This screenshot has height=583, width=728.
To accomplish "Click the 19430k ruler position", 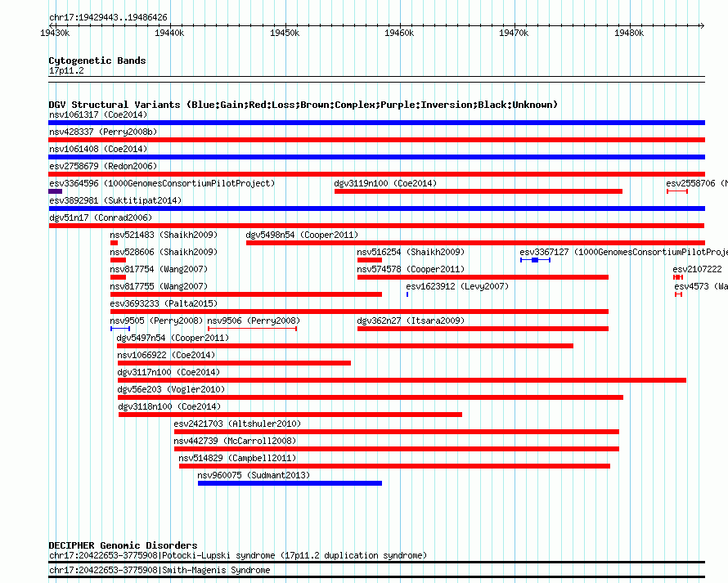I will [x=55, y=33].
